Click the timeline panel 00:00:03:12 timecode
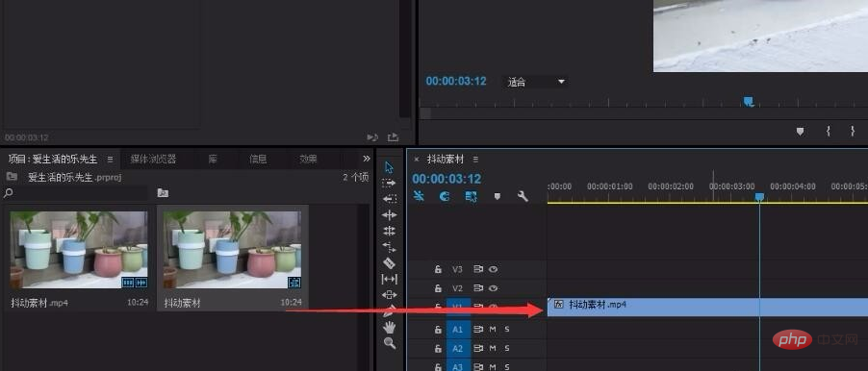This screenshot has height=371, width=868. [447, 179]
